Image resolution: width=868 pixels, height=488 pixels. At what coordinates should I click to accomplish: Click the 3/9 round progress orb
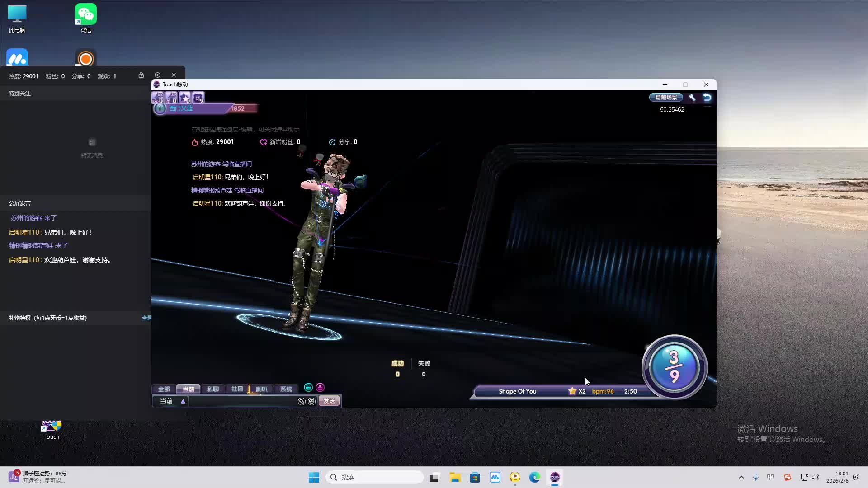[x=674, y=367]
